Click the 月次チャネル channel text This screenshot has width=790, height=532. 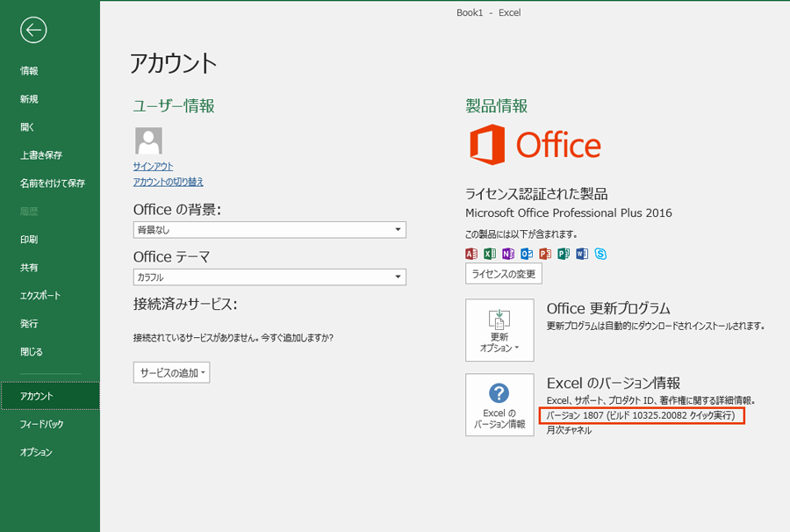coord(570,430)
